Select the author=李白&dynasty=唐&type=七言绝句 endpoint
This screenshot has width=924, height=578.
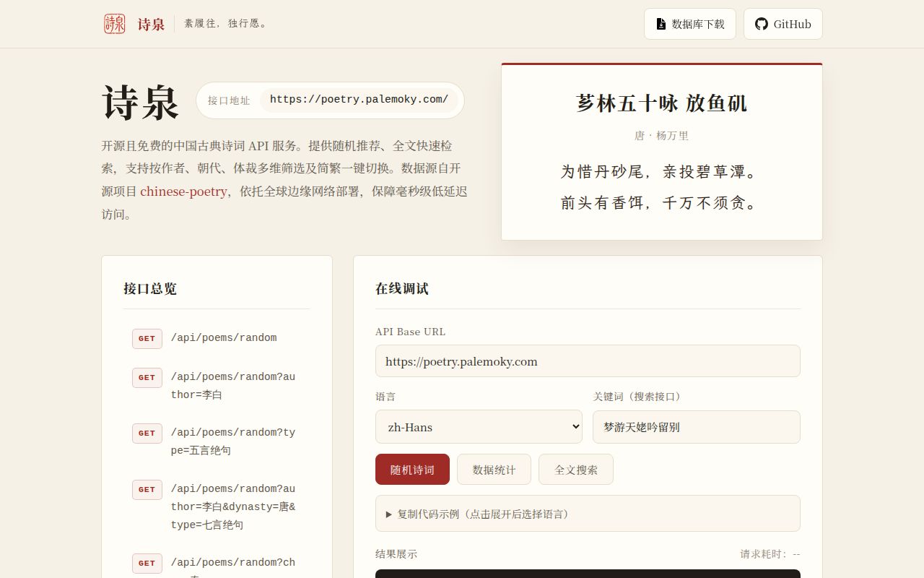217,506
